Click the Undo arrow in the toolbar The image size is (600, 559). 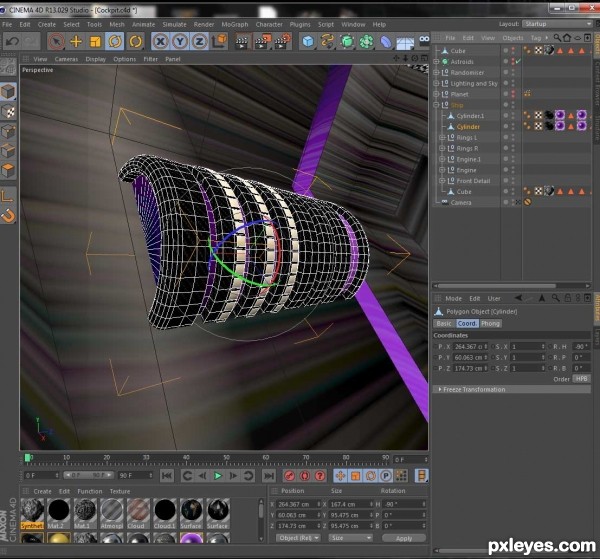point(12,41)
